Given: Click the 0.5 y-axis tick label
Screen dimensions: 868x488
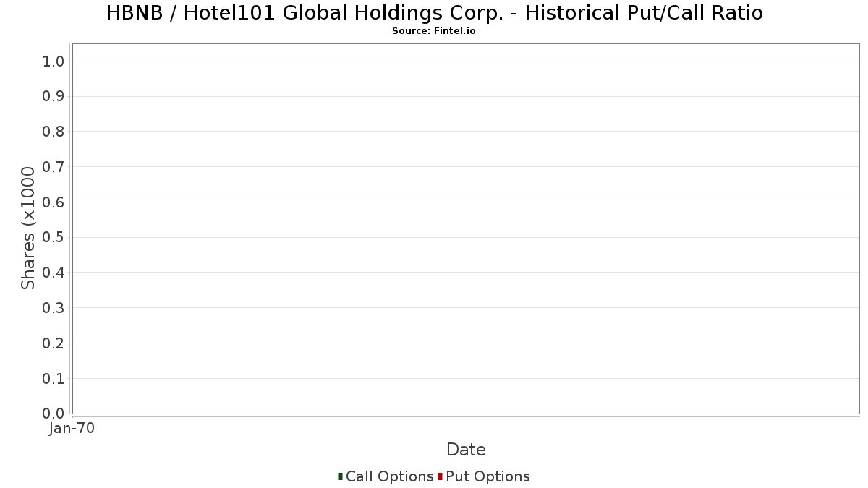Looking at the screenshot, I should click(x=54, y=237).
